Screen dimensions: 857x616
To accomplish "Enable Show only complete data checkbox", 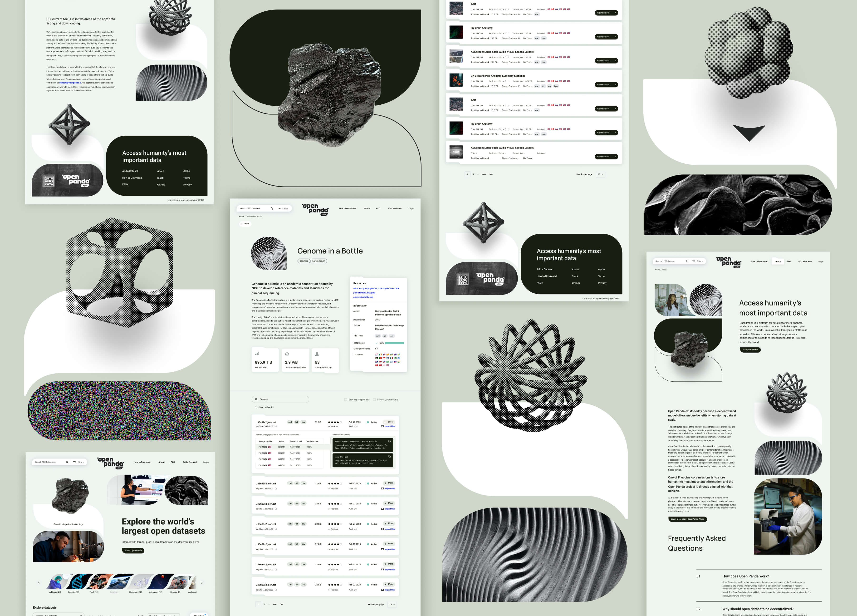I will (x=345, y=399).
